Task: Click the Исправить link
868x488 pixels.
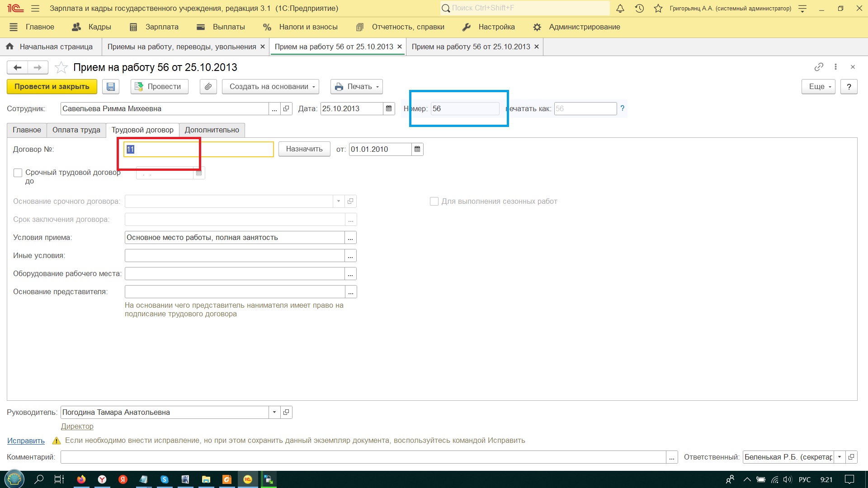Action: click(26, 441)
